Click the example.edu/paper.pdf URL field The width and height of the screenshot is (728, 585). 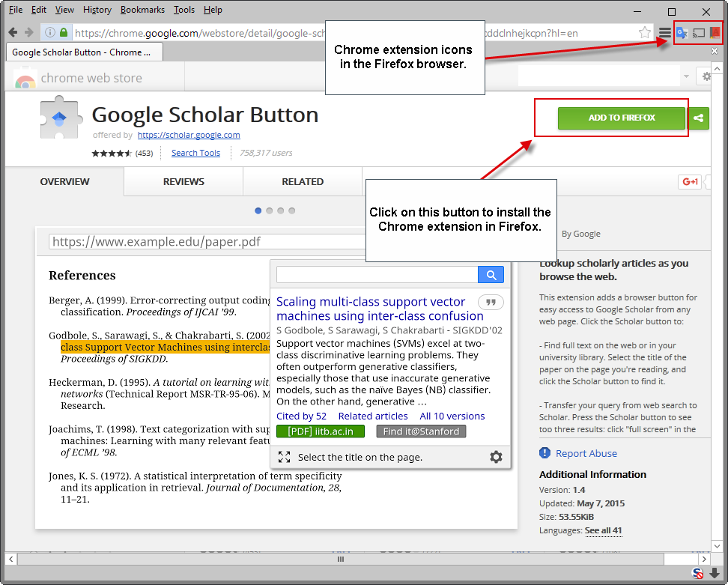[x=207, y=242]
